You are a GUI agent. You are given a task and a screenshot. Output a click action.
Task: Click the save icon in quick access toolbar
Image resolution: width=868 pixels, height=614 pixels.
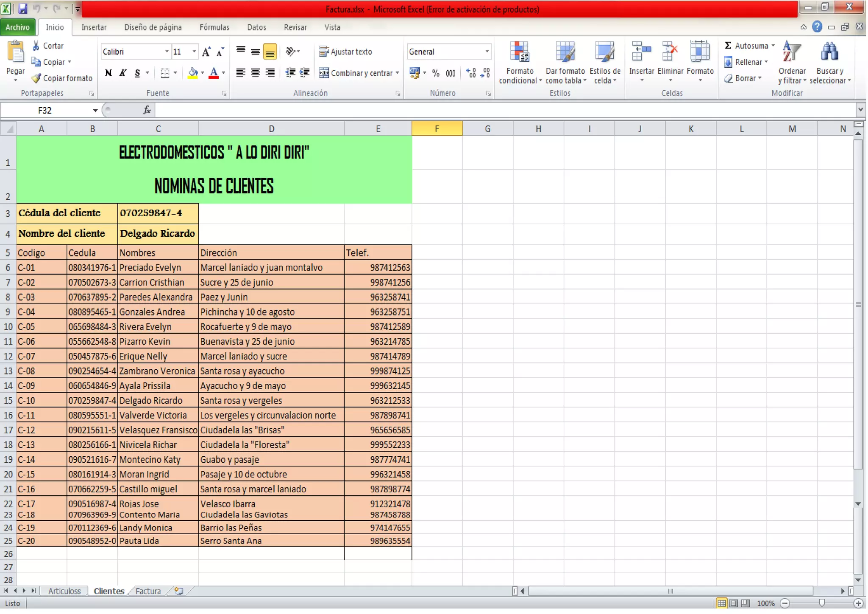[23, 8]
